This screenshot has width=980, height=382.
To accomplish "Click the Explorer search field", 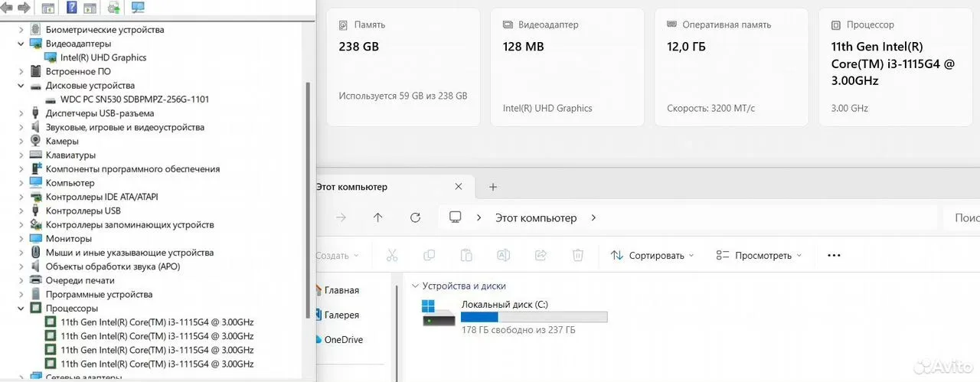I will [x=962, y=217].
